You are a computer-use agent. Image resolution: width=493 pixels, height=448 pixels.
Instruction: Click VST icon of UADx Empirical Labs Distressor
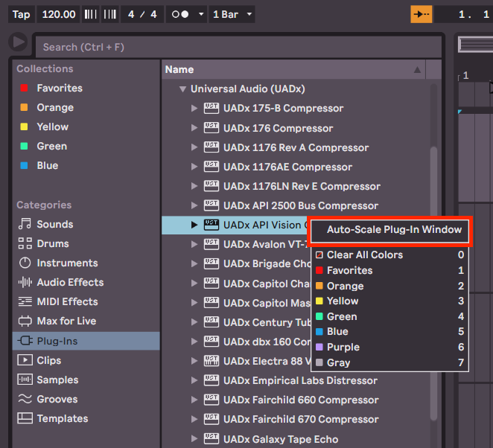[x=211, y=380]
